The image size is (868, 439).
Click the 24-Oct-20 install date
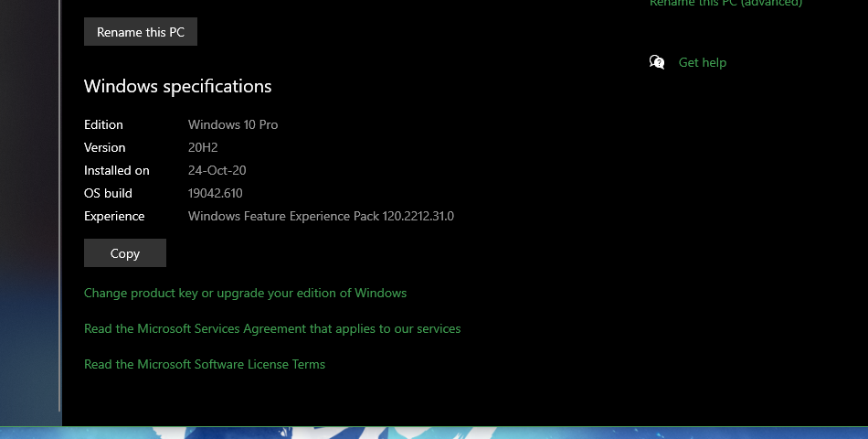[217, 170]
